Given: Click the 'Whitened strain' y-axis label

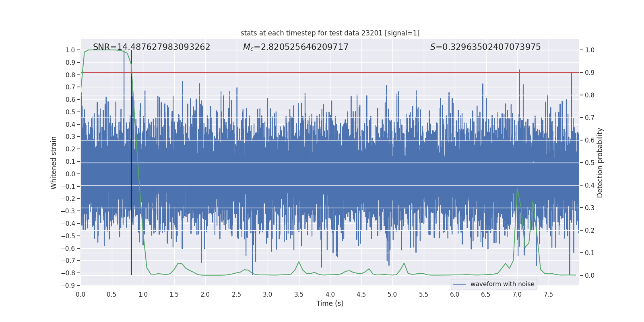Looking at the screenshot, I should [54, 163].
